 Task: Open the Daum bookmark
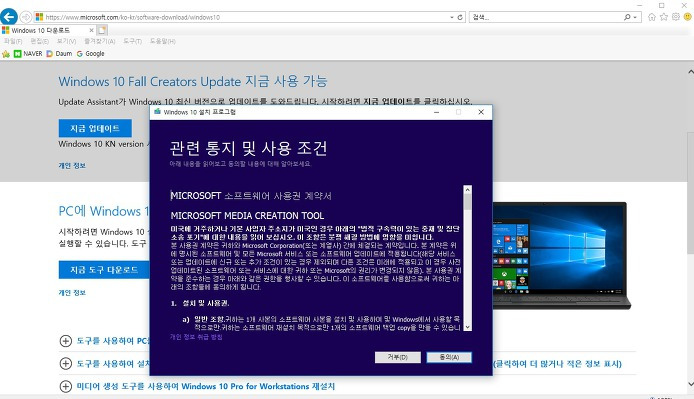59,54
